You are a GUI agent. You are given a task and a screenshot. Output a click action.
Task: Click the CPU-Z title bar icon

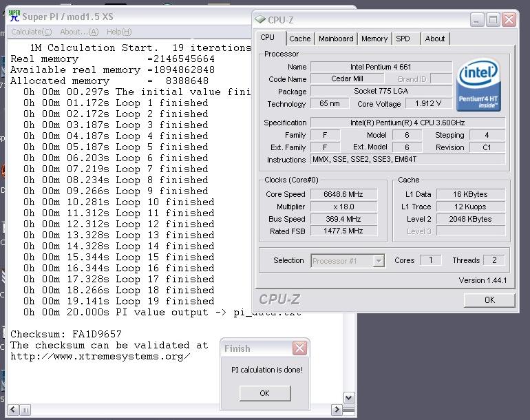pyautogui.click(x=260, y=19)
